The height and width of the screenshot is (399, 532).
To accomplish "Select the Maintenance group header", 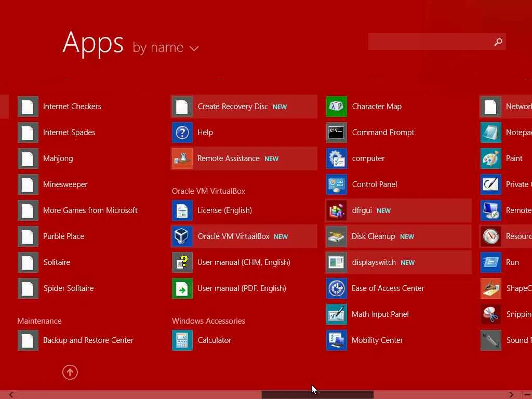I will click(x=39, y=321).
